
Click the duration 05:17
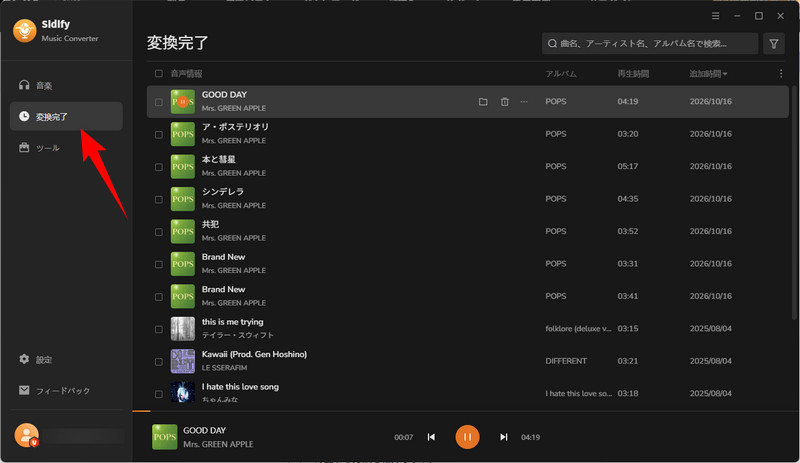628,166
